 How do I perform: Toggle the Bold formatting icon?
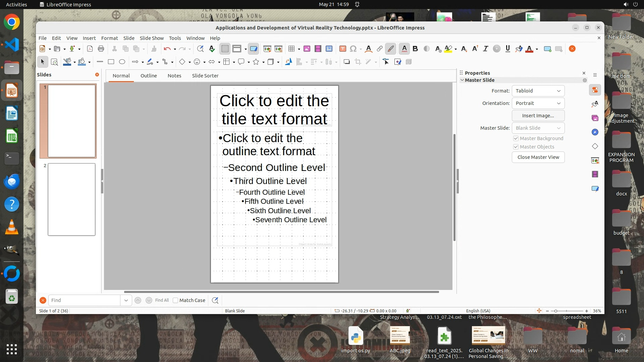(415, 49)
